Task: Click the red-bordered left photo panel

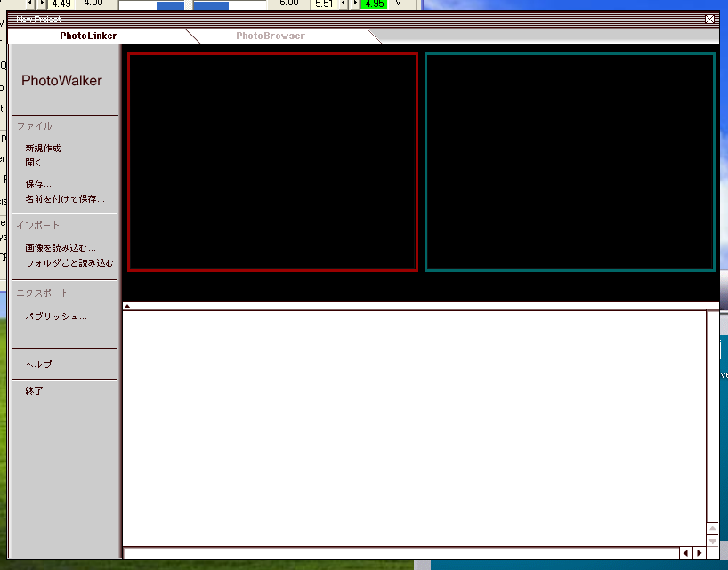Action: [272, 162]
